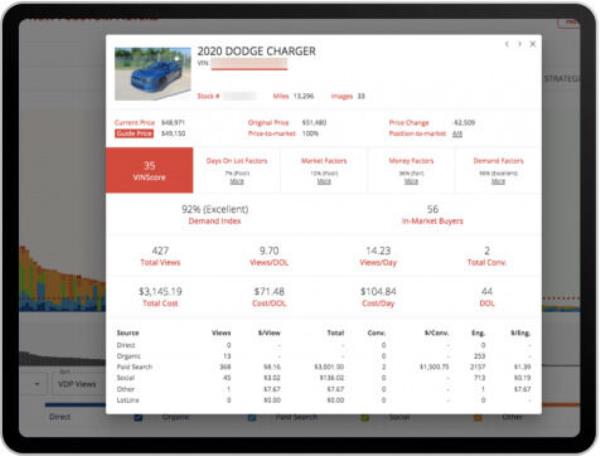Image resolution: width=600 pixels, height=456 pixels.
Task: Click the 14.23 Views/Day metric
Action: [x=378, y=256]
